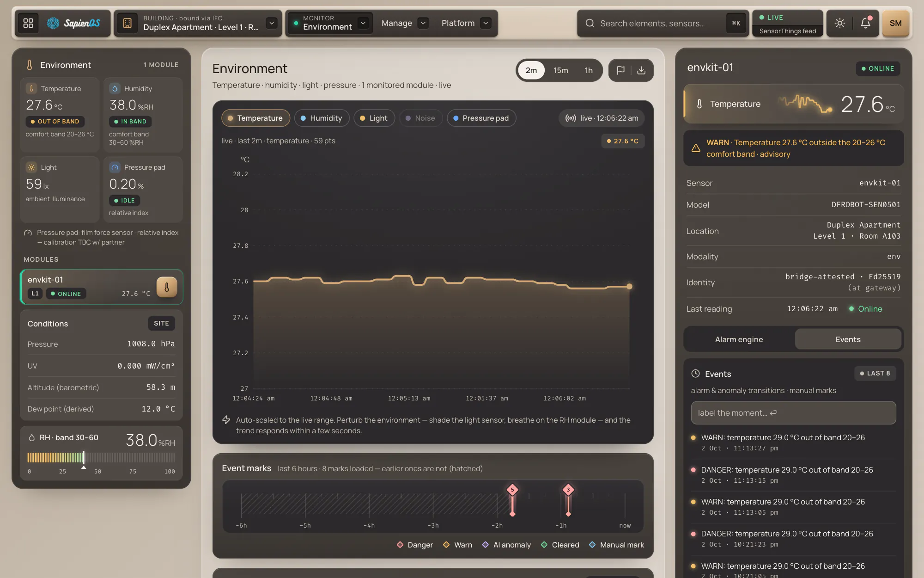Open the Manage menu
The height and width of the screenshot is (578, 924).
(x=396, y=23)
